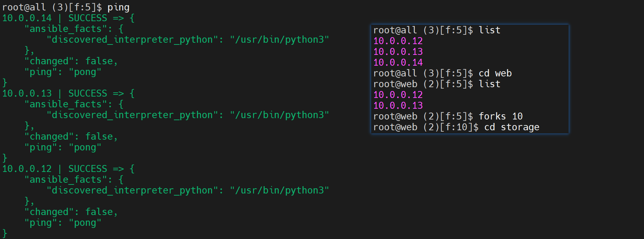Click the python3 interpreter path in the 10.0.0.14 result
Screen dimensions: 644x239
(279, 40)
